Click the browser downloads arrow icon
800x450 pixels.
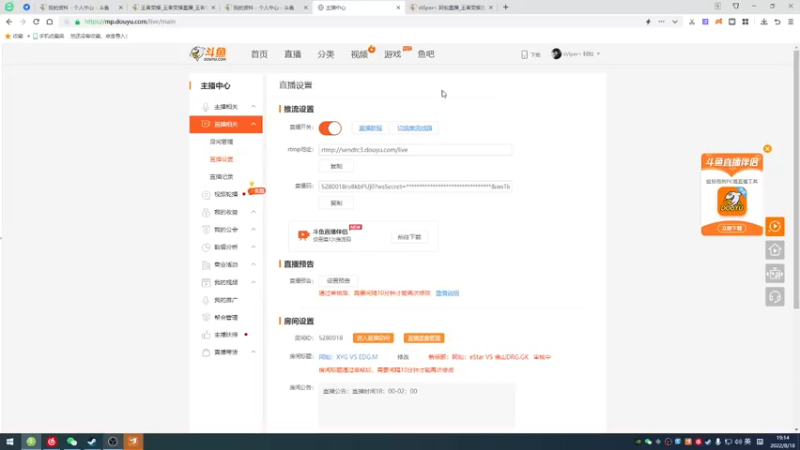[764, 21]
